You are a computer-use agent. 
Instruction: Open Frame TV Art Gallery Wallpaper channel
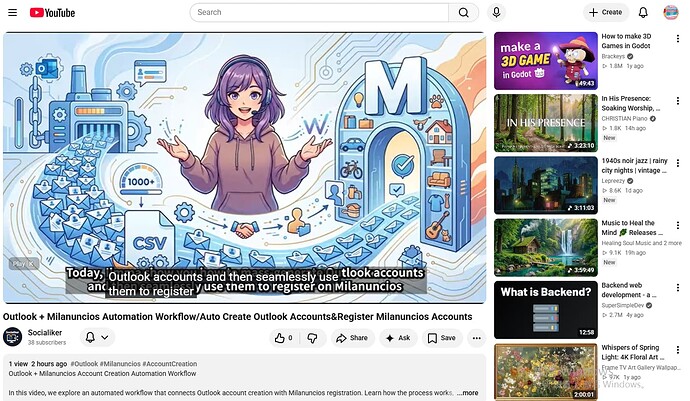pyautogui.click(x=641, y=368)
